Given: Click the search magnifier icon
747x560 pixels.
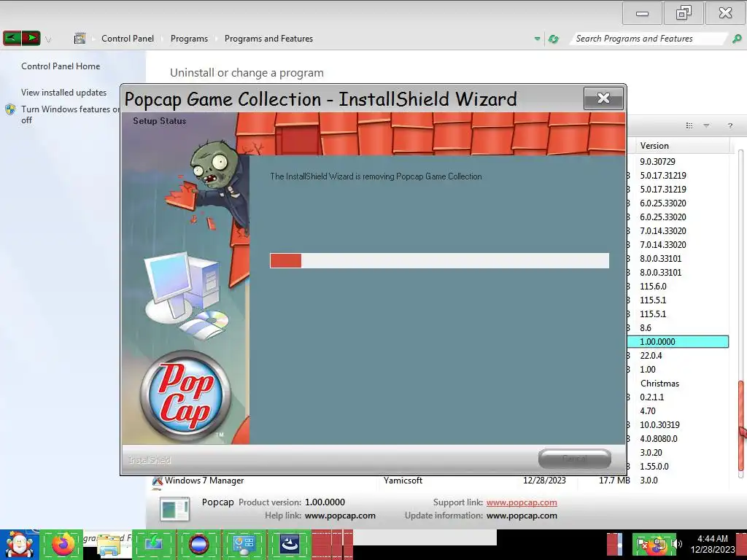Looking at the screenshot, I should pos(737,39).
